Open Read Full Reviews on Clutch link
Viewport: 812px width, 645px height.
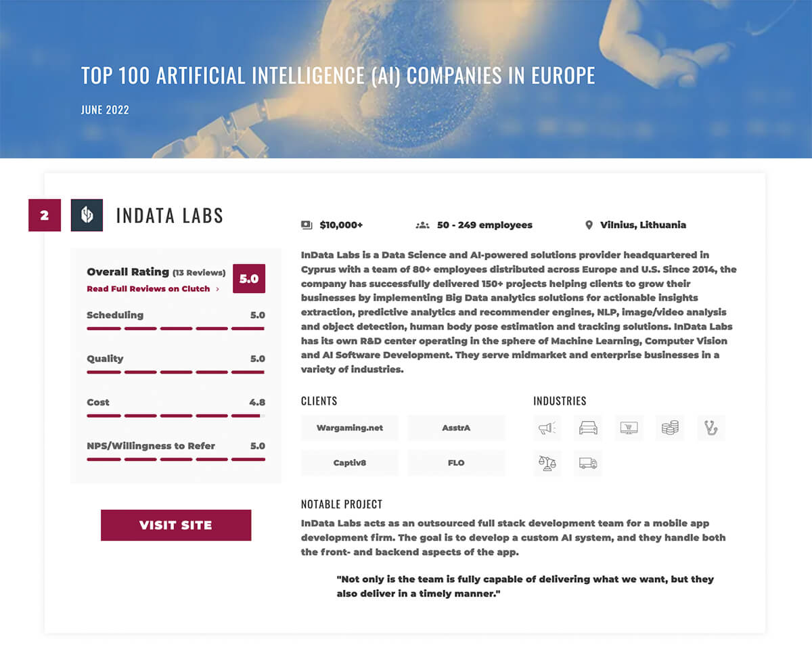153,289
